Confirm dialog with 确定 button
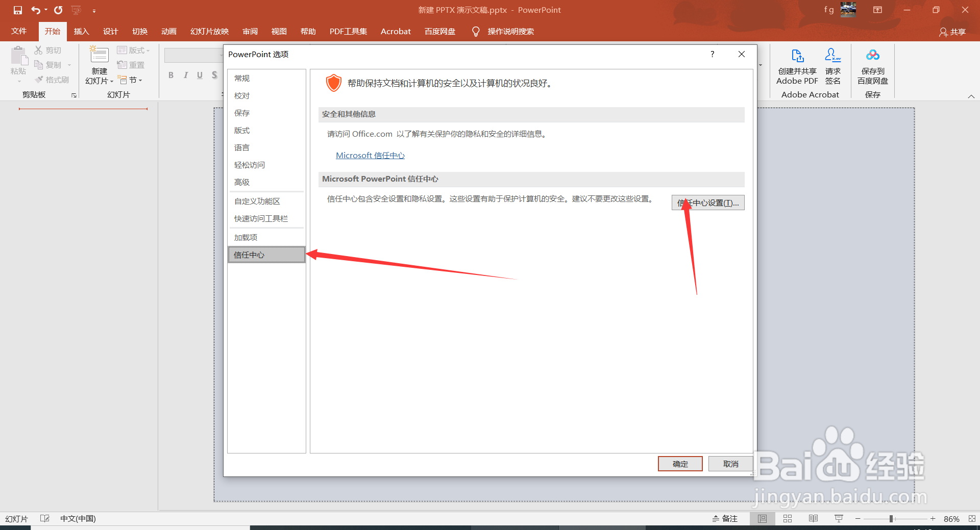 coord(680,464)
